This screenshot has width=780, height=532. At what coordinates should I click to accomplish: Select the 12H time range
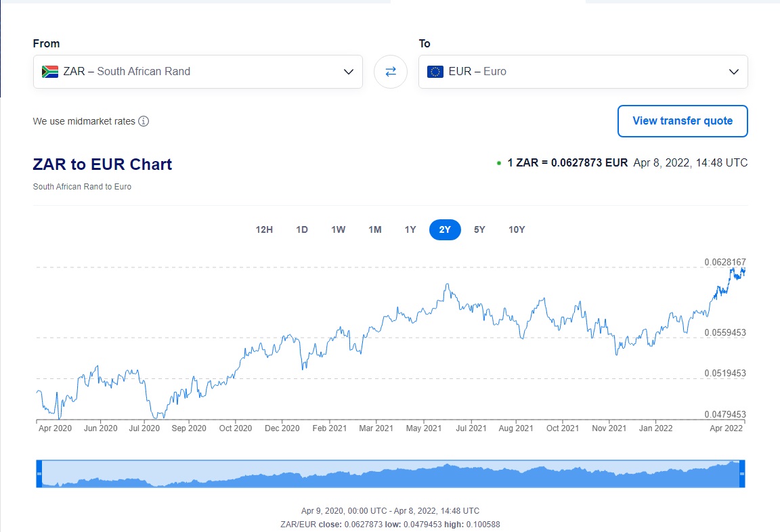[x=264, y=229]
